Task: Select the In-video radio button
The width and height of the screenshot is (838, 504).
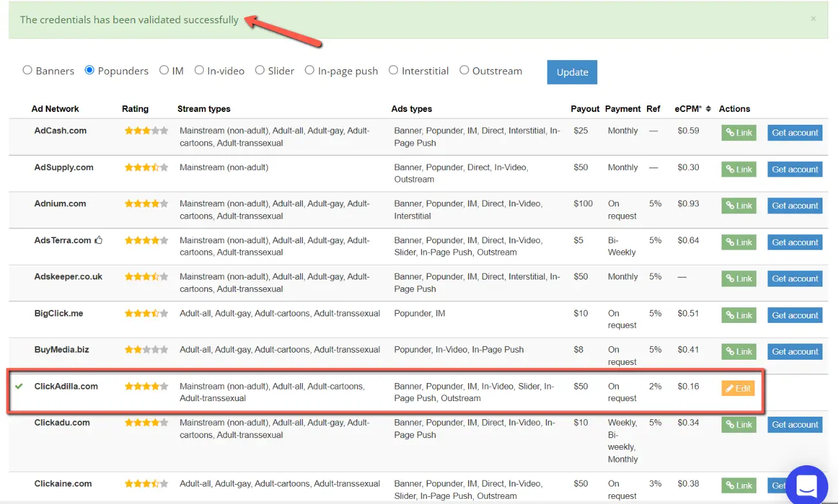Action: [x=199, y=71]
